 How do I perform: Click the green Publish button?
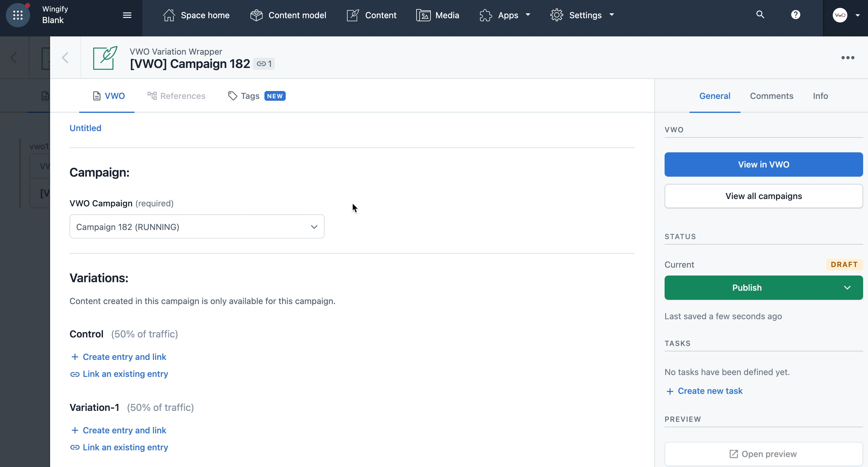coord(747,288)
